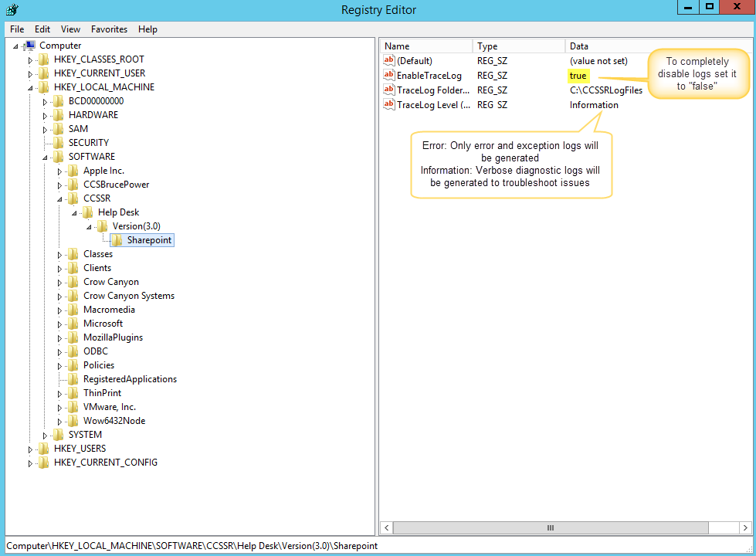Click the EnableTraceLog string value icon
Viewport: 756px width, 556px height.
pos(389,76)
